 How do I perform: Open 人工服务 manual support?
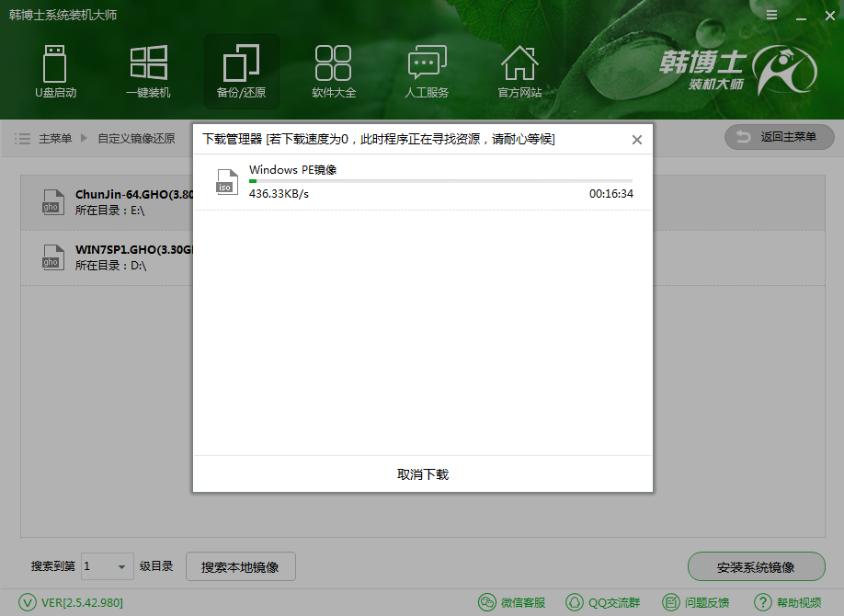(426, 72)
